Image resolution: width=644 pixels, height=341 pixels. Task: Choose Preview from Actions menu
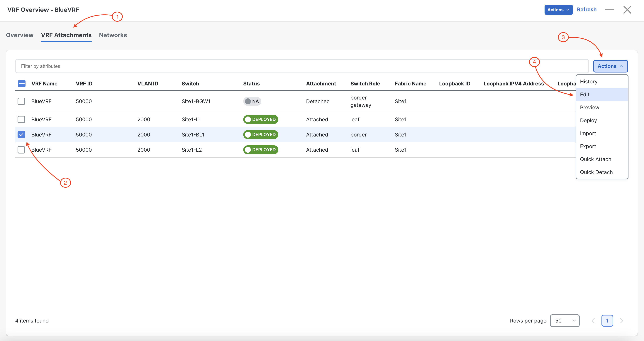(602, 107)
